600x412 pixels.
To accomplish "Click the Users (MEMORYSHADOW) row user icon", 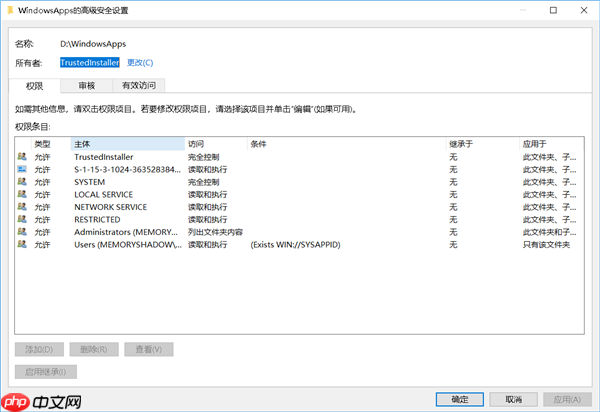I will [22, 244].
